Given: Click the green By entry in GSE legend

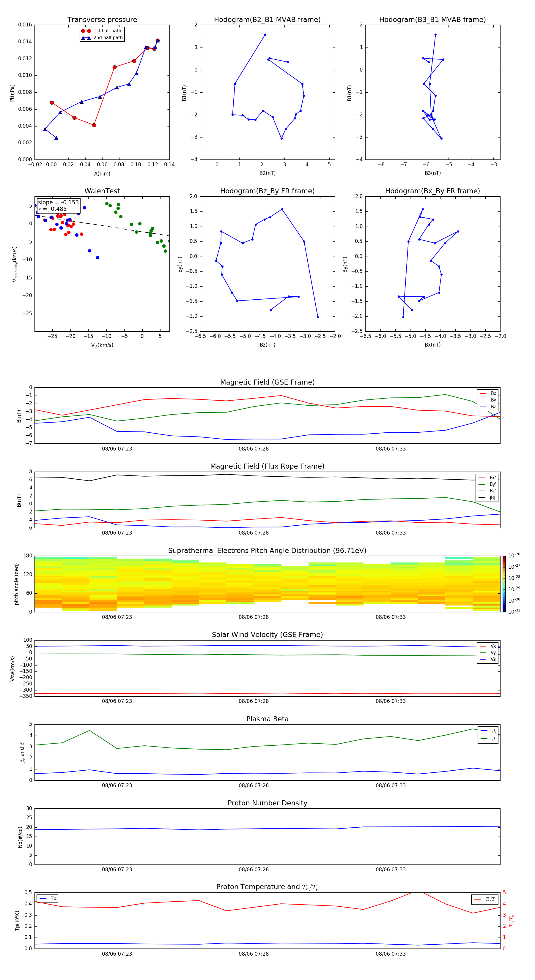Looking at the screenshot, I should click(x=488, y=400).
